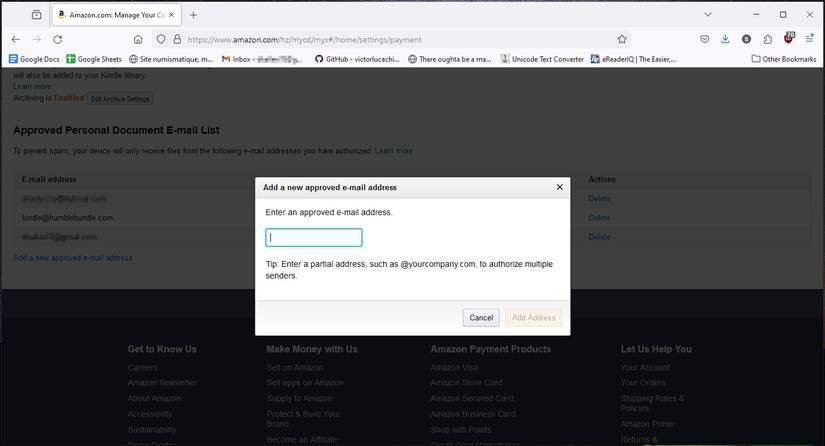Screen dimensions: 825x446
Task: Open the Firefox View button
Action: point(36,15)
